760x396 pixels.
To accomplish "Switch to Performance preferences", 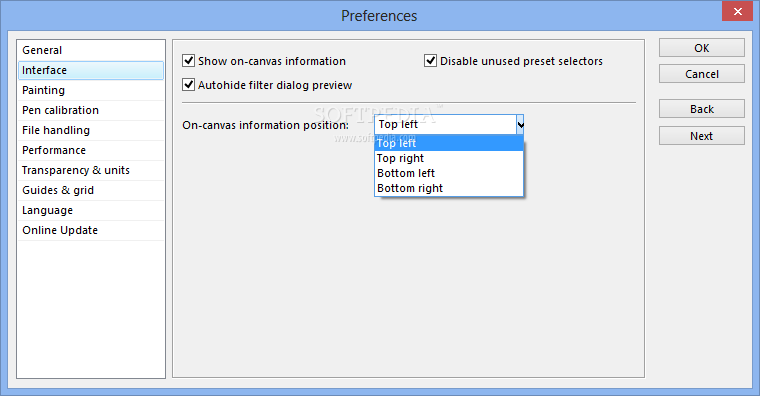I will [x=91, y=150].
